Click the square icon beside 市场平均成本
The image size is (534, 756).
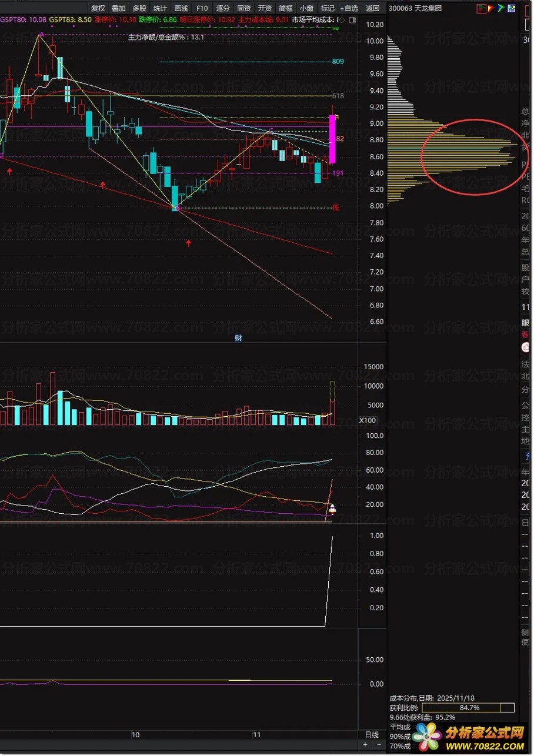353,19
